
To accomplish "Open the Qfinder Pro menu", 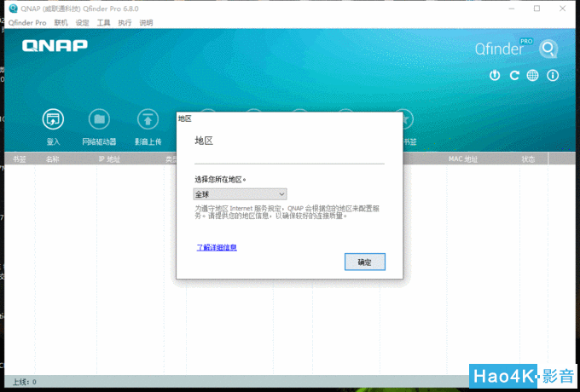I will pyautogui.click(x=27, y=22).
